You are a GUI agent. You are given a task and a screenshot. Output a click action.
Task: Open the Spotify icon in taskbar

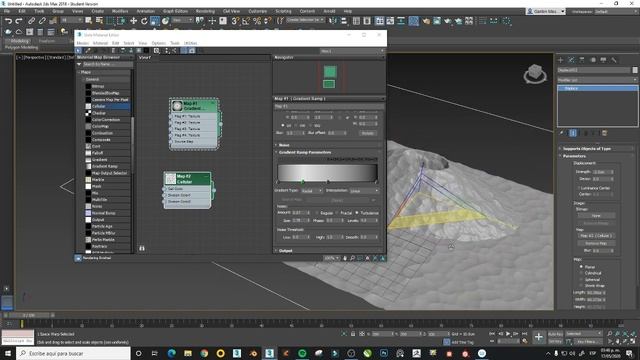302,353
